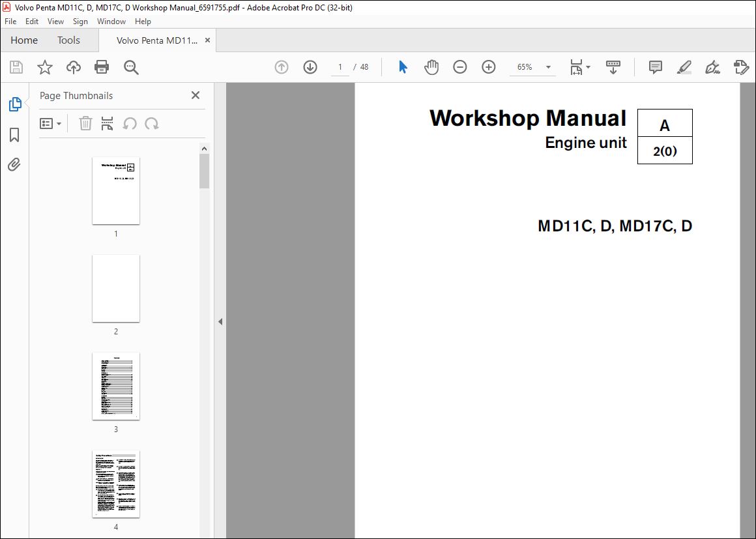Click the Save file icon
The height and width of the screenshot is (539, 756).
[x=16, y=67]
